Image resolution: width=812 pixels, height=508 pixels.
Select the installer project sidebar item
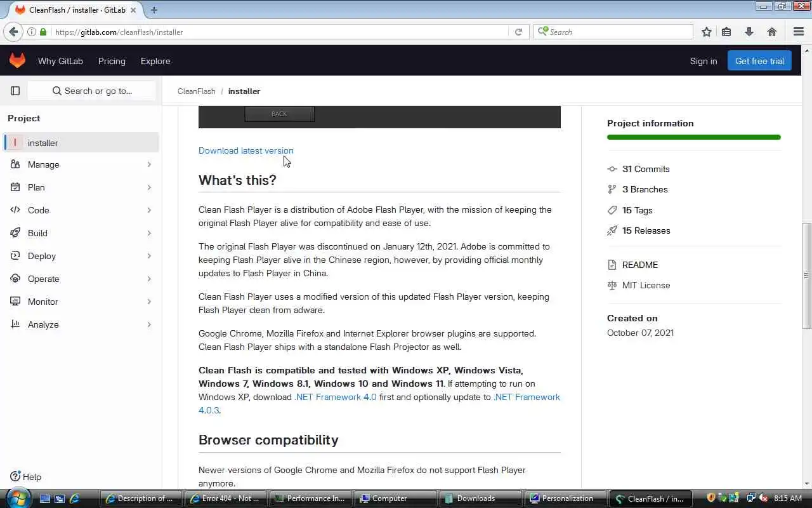(81, 143)
